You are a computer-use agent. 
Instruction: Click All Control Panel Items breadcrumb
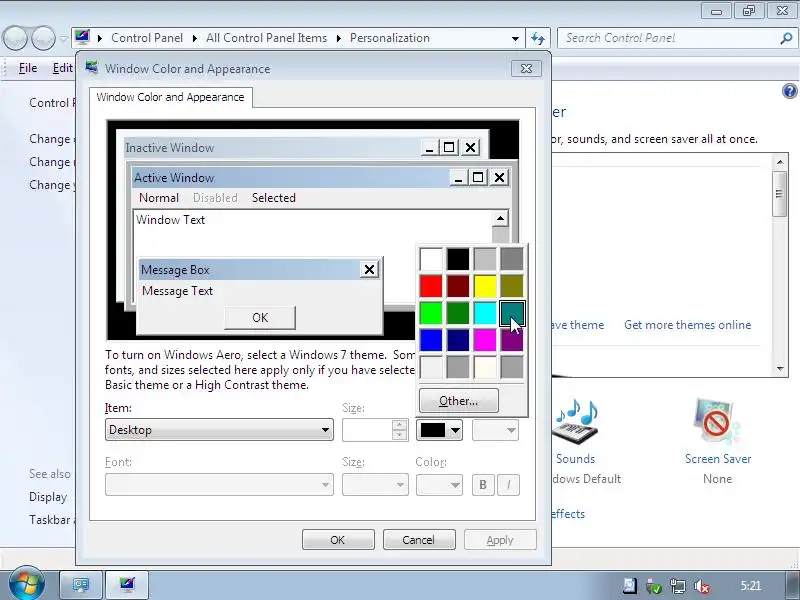(266, 38)
